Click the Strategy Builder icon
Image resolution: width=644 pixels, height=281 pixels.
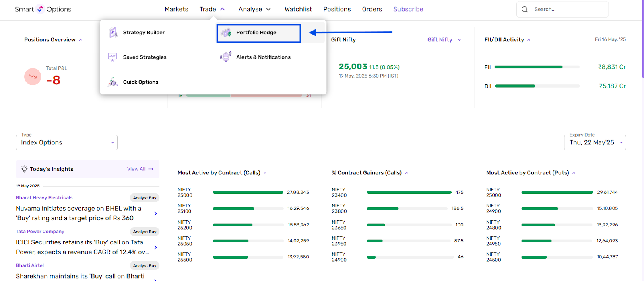(113, 33)
